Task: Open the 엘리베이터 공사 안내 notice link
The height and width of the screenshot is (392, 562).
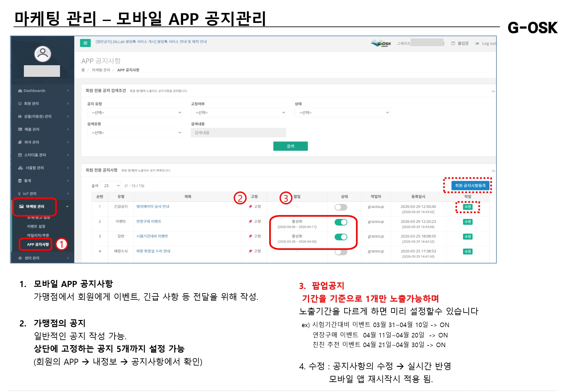Action: (x=153, y=207)
